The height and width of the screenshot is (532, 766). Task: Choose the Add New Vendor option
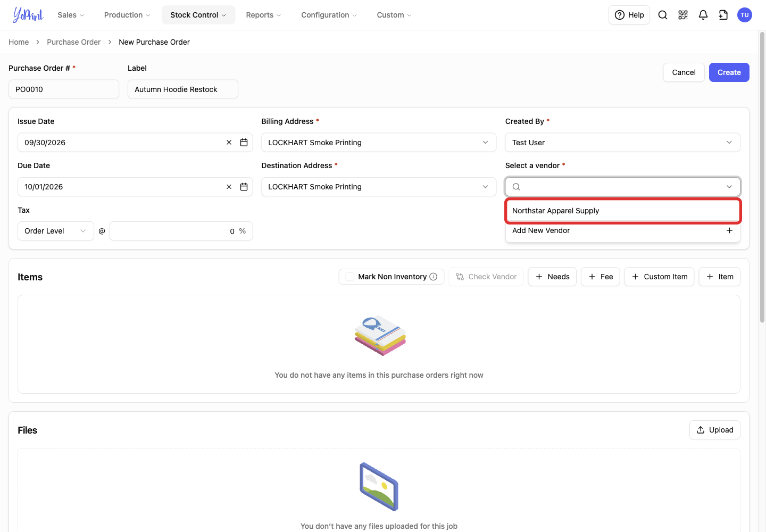tap(623, 230)
